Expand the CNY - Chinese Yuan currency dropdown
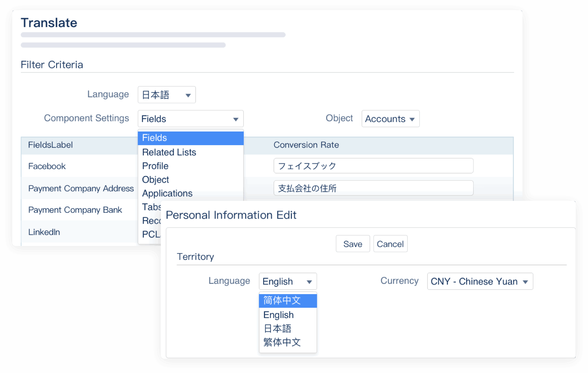This screenshot has width=588, height=373. click(x=479, y=281)
